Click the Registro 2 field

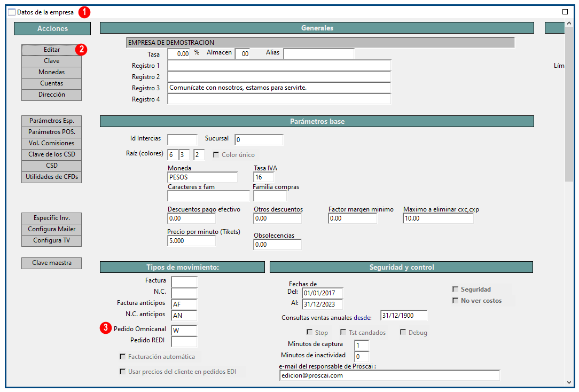point(279,76)
